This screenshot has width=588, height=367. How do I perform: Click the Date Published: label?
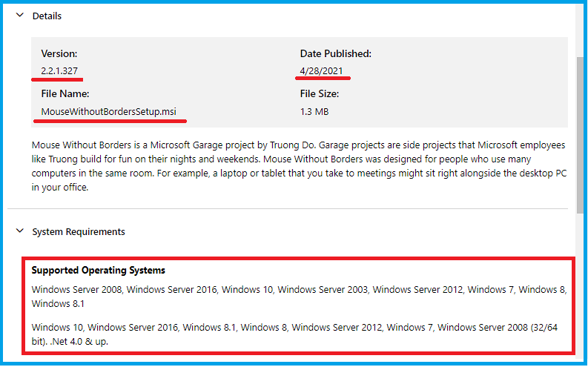click(336, 53)
